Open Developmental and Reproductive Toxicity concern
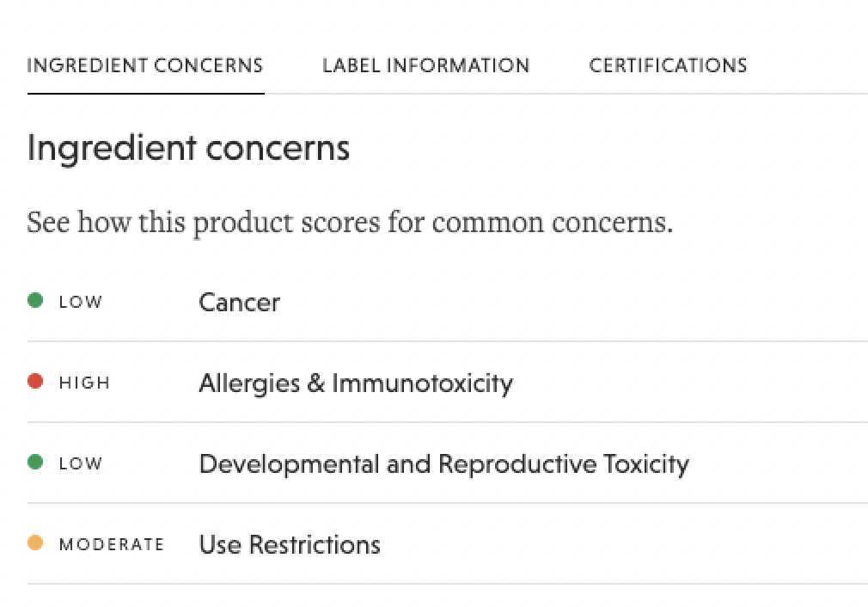The height and width of the screenshot is (607, 868). tap(443, 463)
